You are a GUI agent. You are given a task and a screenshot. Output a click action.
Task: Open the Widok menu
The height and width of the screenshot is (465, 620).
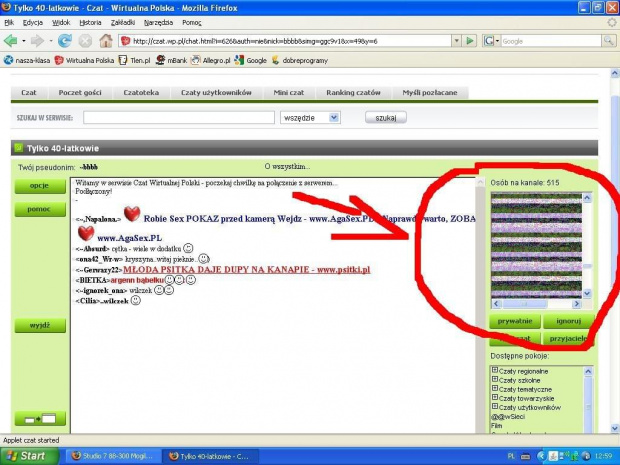61,23
